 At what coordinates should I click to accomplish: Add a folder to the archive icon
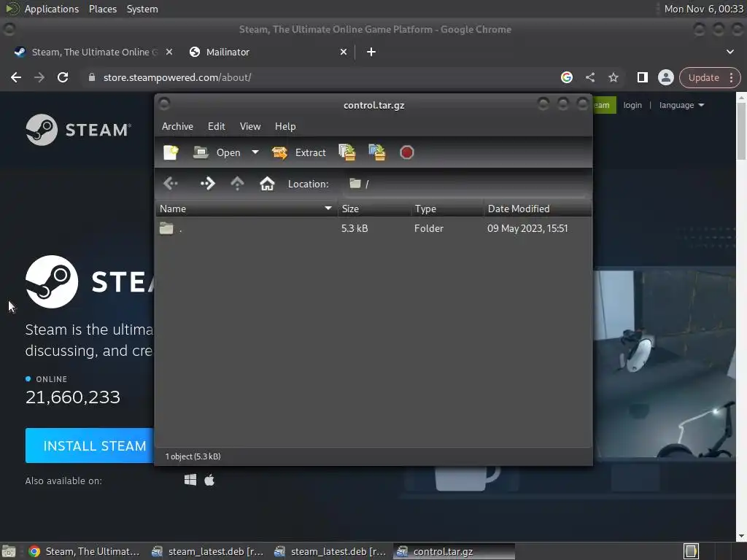pos(377,152)
